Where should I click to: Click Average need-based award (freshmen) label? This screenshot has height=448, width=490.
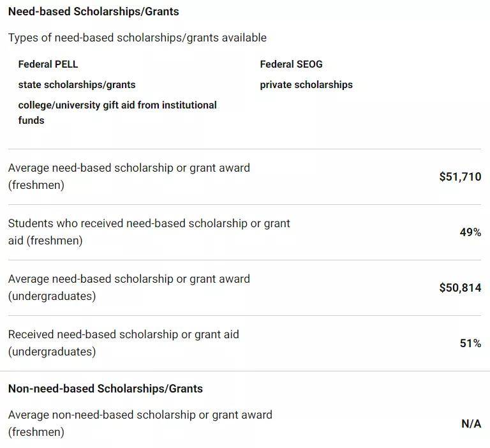coord(129,176)
